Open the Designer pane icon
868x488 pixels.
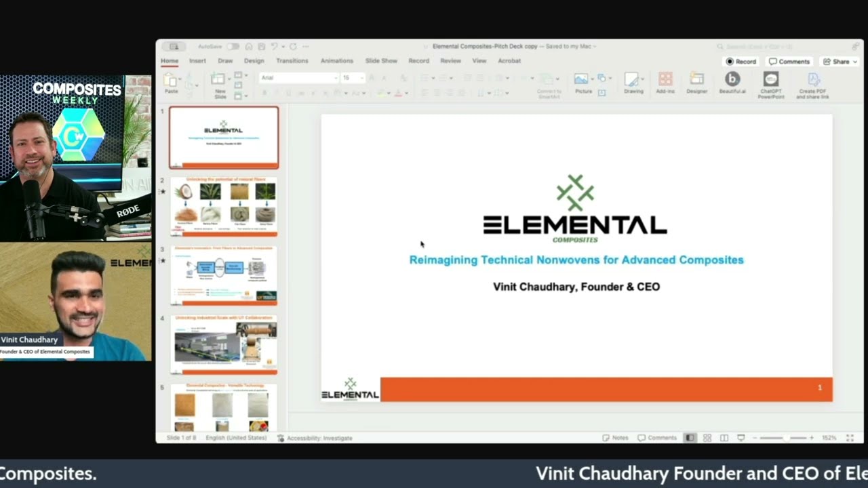[696, 79]
